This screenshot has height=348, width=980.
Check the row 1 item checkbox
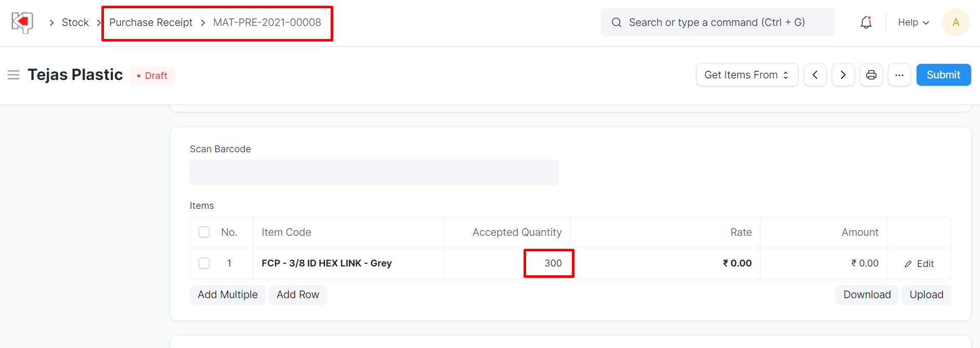pyautogui.click(x=204, y=263)
